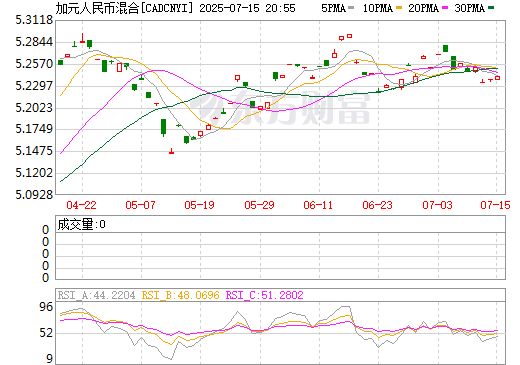Click the RSI_C:51.2802 indicator value
This screenshot has height=365, width=520.
point(265,295)
